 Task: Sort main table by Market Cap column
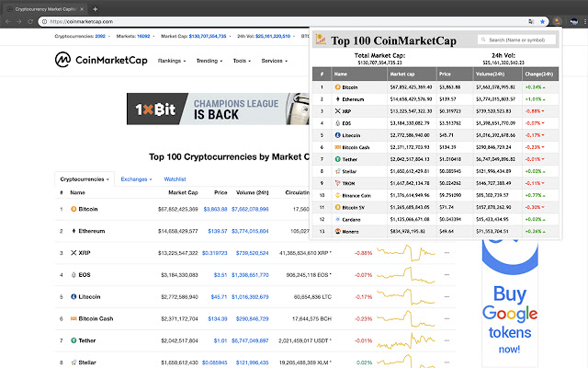[183, 192]
